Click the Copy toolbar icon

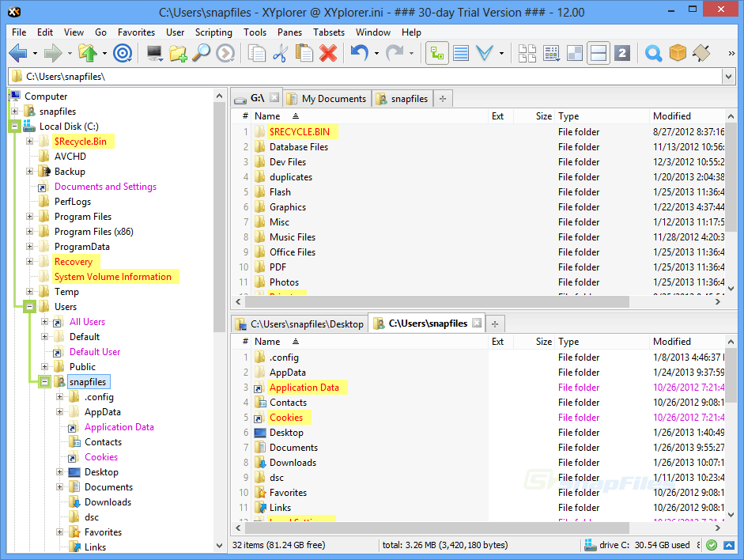click(257, 53)
